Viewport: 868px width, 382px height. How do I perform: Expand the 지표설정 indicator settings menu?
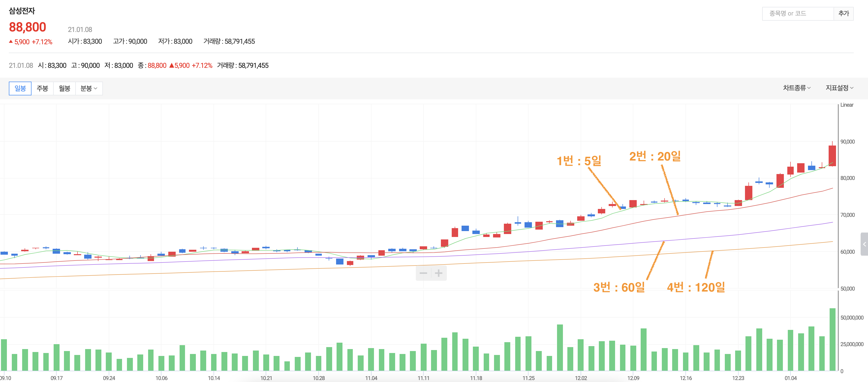[839, 88]
